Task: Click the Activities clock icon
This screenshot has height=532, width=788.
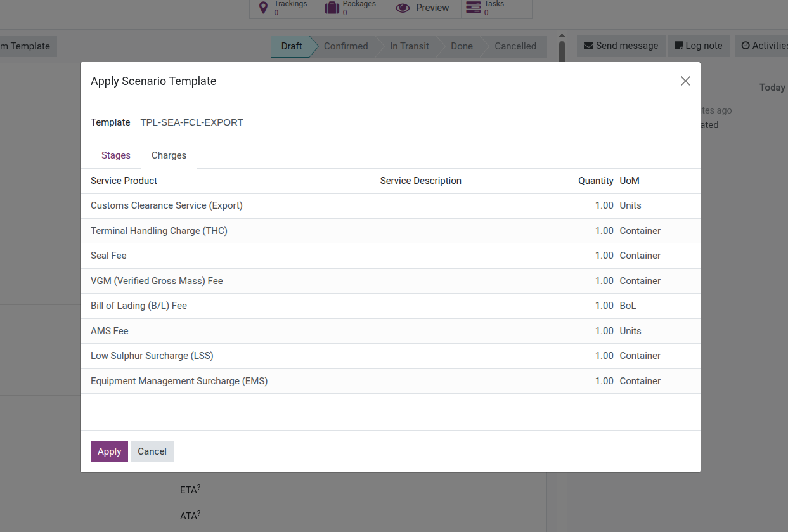Action: coord(746,46)
